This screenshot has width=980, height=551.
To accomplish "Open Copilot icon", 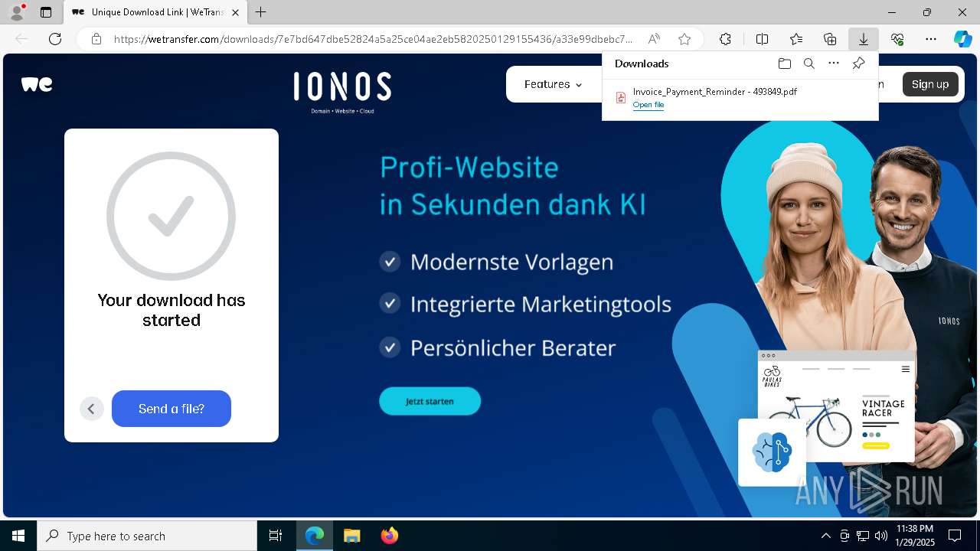I will 962,39.
